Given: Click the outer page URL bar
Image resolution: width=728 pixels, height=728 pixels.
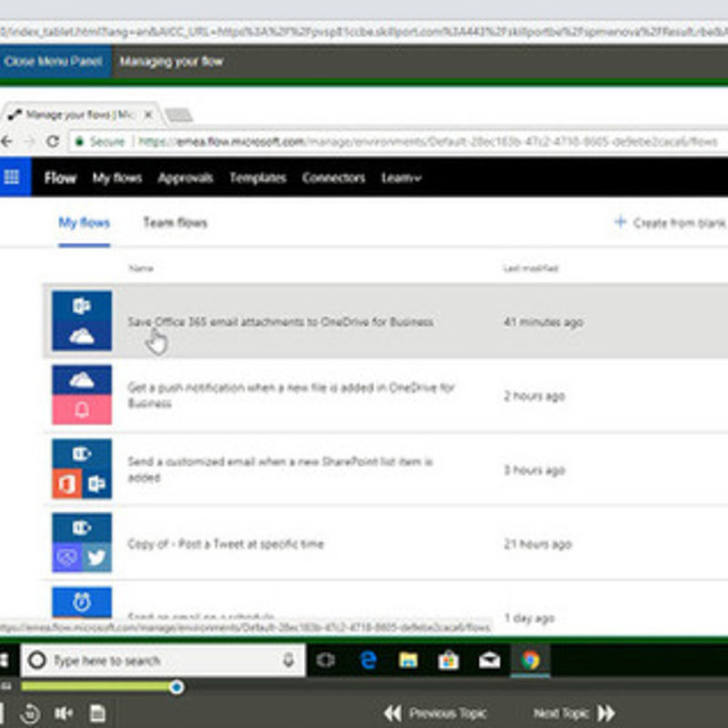Looking at the screenshot, I should click(364, 32).
